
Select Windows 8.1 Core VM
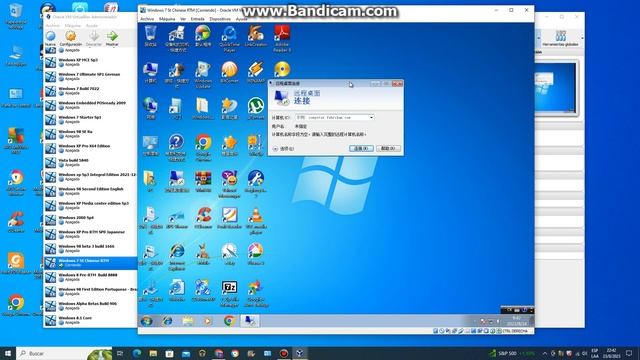[90, 320]
